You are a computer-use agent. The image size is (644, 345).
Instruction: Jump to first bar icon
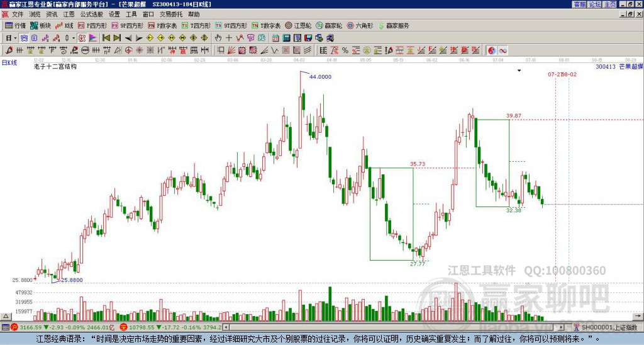click(x=106, y=38)
